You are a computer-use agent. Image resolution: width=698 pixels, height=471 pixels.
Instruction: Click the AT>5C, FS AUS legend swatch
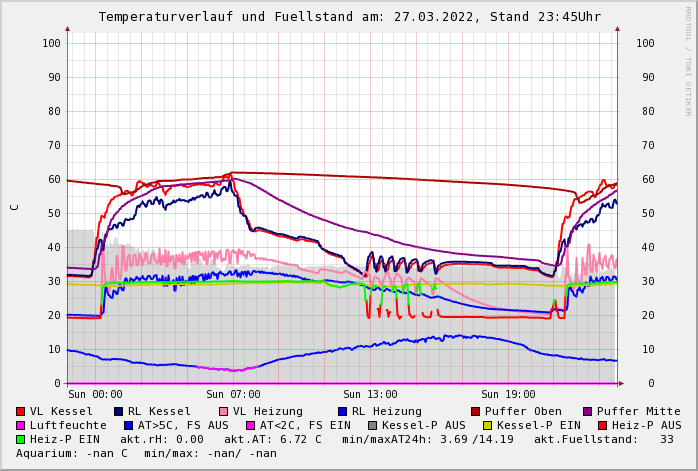(x=128, y=425)
